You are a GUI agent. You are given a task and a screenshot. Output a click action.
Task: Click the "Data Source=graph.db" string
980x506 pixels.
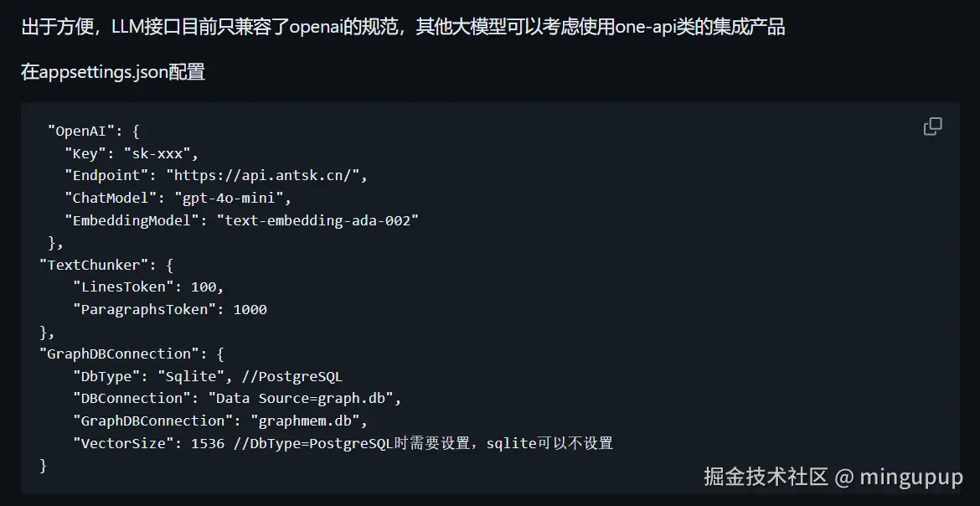pos(305,398)
